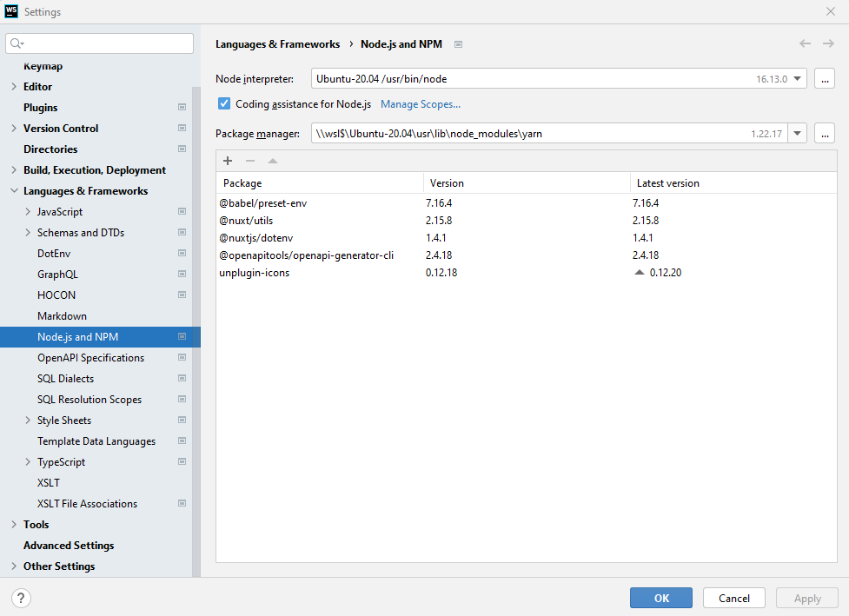Expand the Editor settings section
This screenshot has width=849, height=616.
pyautogui.click(x=14, y=87)
